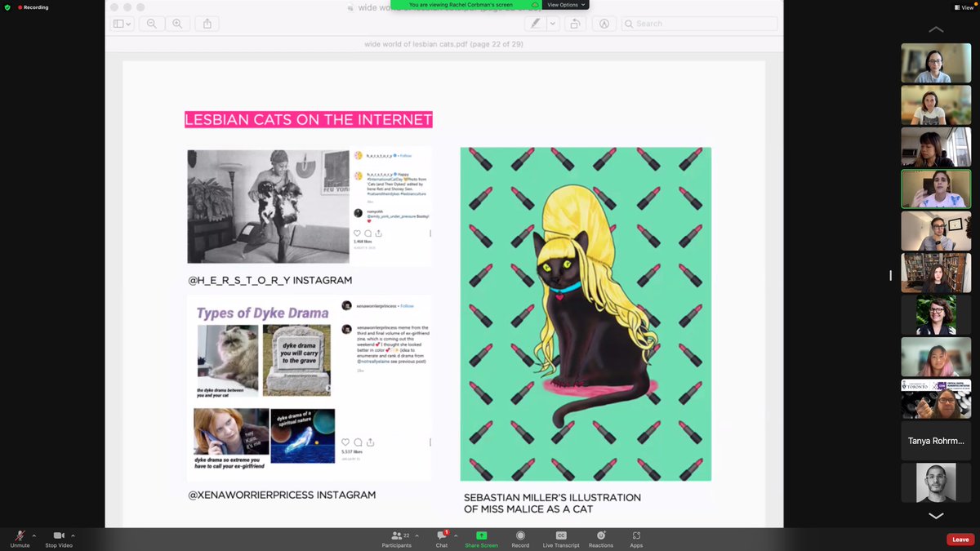This screenshot has width=980, height=551.
Task: Toggle the Preview sidebar view button
Action: [x=123, y=24]
